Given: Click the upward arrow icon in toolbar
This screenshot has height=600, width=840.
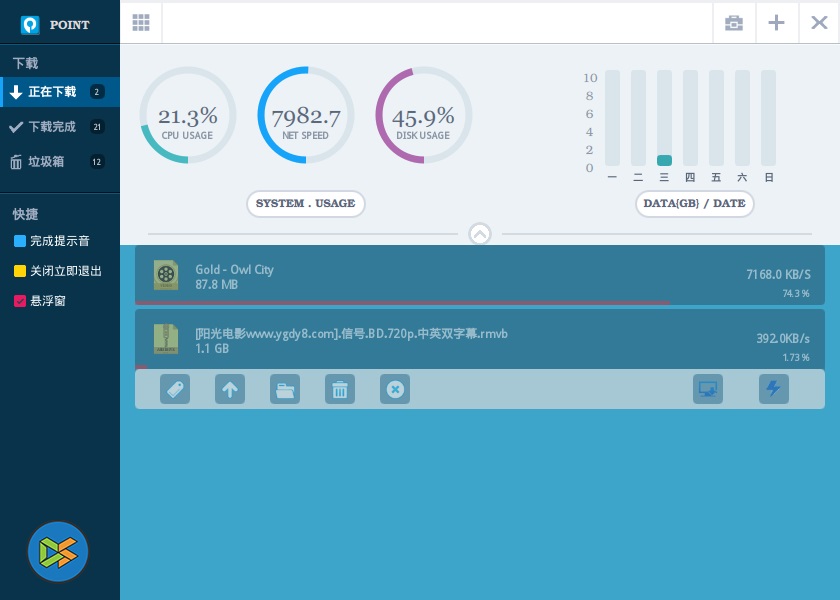Looking at the screenshot, I should coord(230,389).
